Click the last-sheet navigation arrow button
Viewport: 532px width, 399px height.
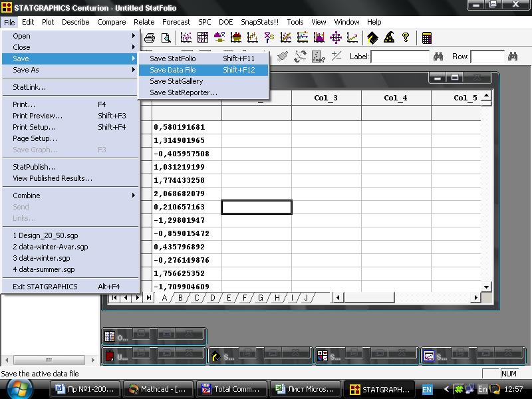coord(148,298)
